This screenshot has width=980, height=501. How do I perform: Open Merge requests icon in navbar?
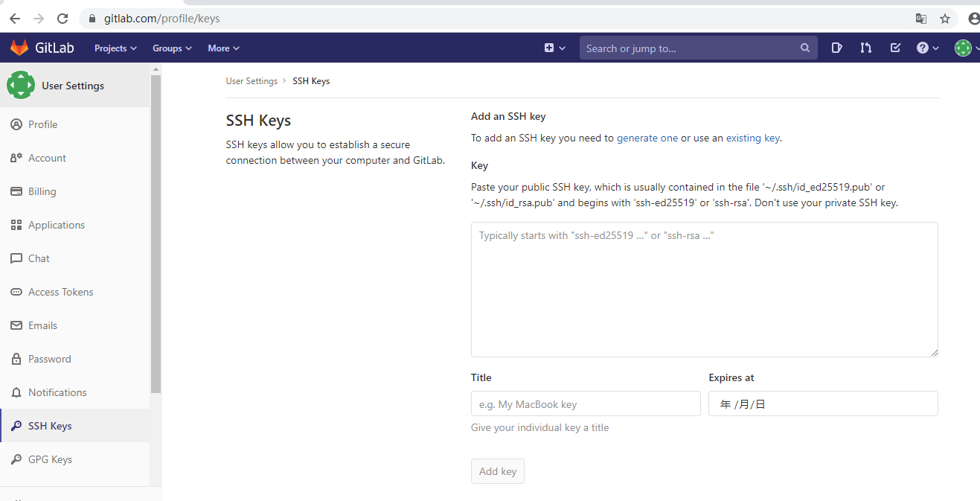coord(865,48)
